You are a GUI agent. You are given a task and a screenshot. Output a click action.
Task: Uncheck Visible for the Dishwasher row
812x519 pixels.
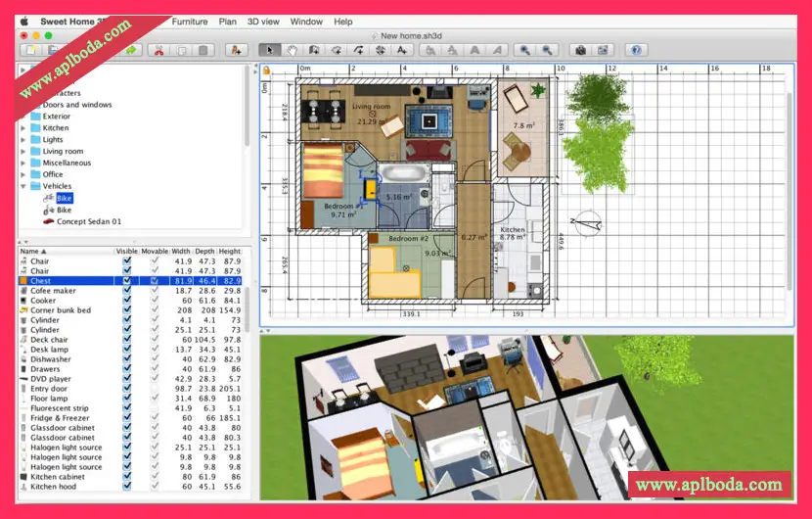click(x=127, y=359)
